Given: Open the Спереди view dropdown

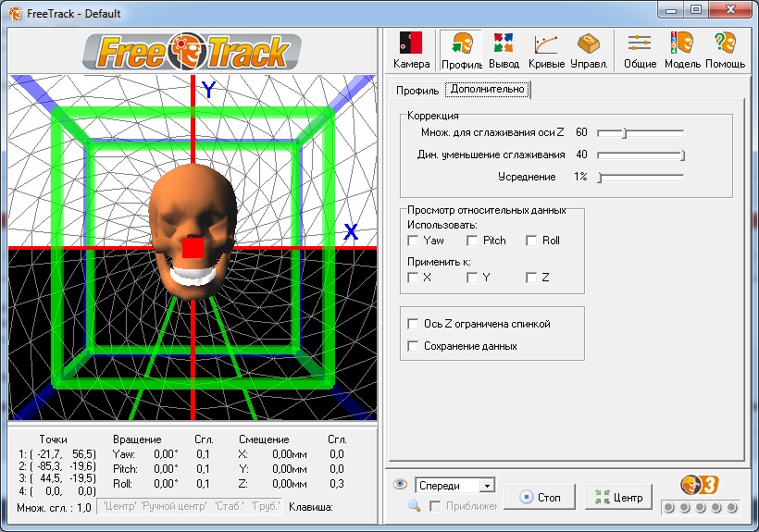Looking at the screenshot, I should point(455,485).
